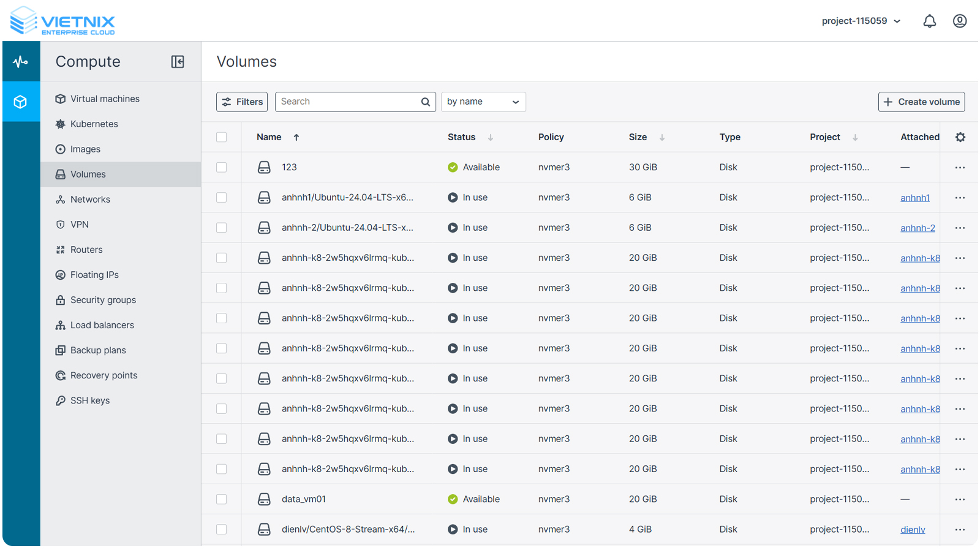Open the 'by name' search dropdown
The width and height of the screenshot is (980, 551).
click(x=483, y=102)
